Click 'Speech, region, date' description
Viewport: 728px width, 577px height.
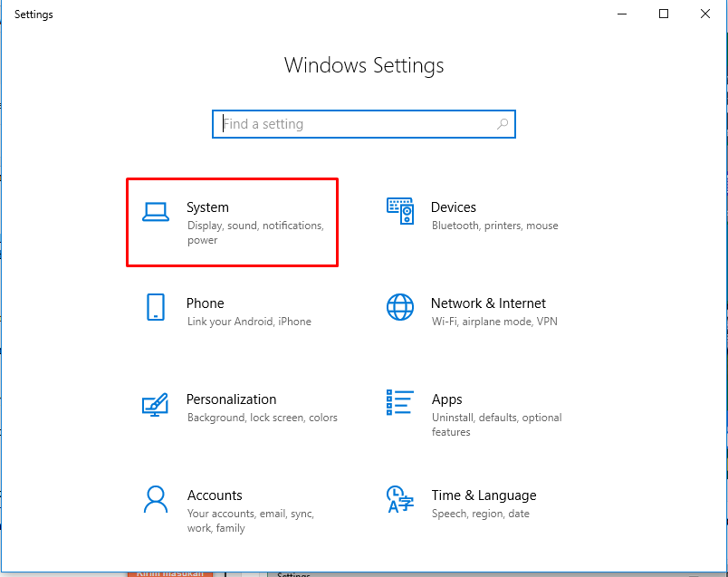pyautogui.click(x=481, y=514)
